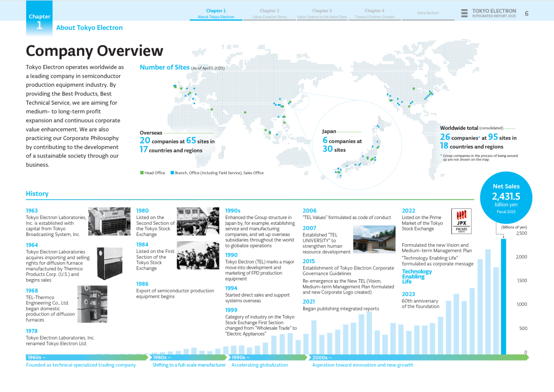This screenshot has height=392, width=554.
Task: Click the green Head Office legend square
Action: (x=142, y=173)
